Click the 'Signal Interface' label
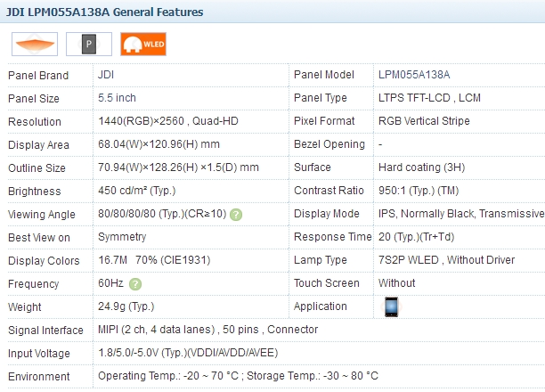 coord(45,331)
